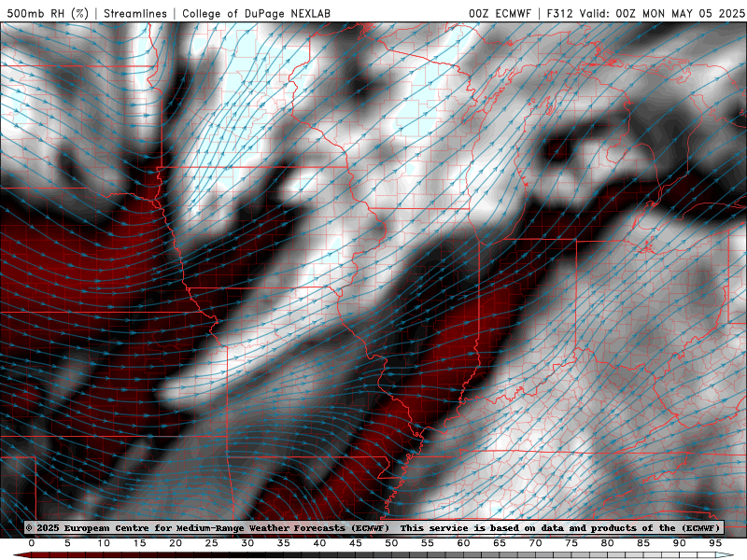Image resolution: width=747 pixels, height=560 pixels.
Task: Click the 35 label on RH scale
Action: (284, 543)
